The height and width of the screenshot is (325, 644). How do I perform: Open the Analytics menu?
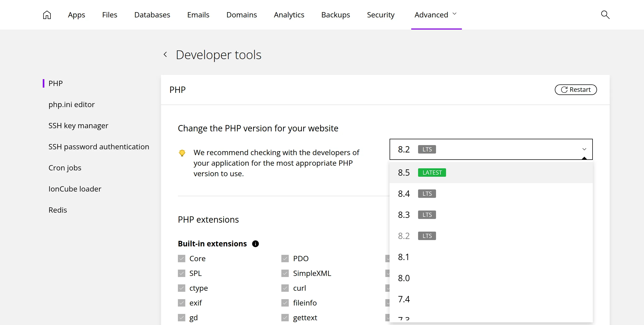coord(289,15)
